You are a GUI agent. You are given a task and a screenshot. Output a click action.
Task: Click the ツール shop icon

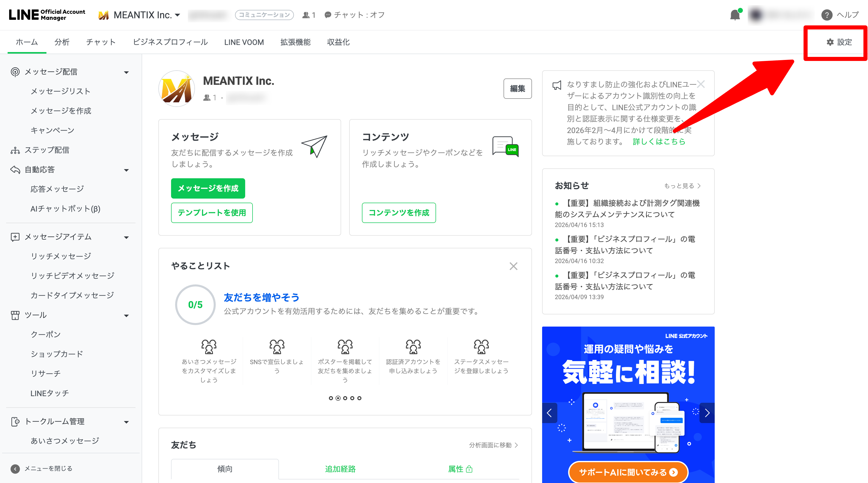click(x=15, y=315)
